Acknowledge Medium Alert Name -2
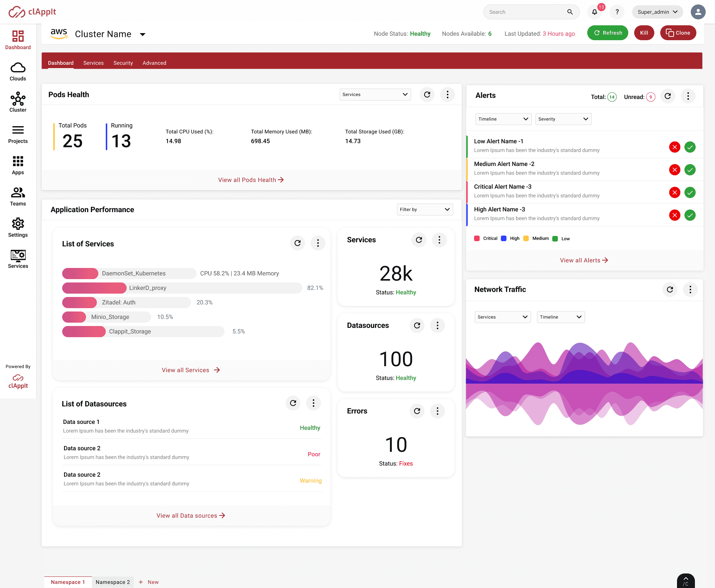Screen dimensions: 715x588 click(x=690, y=170)
